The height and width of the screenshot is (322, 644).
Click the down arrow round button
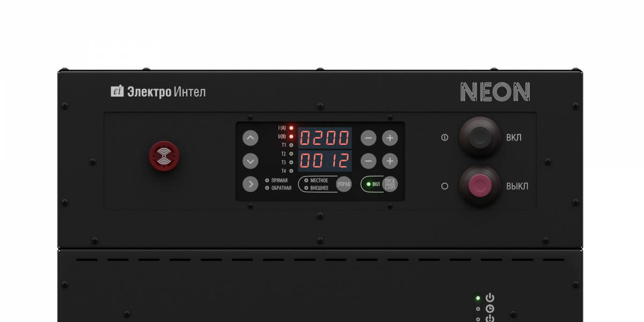tap(251, 161)
